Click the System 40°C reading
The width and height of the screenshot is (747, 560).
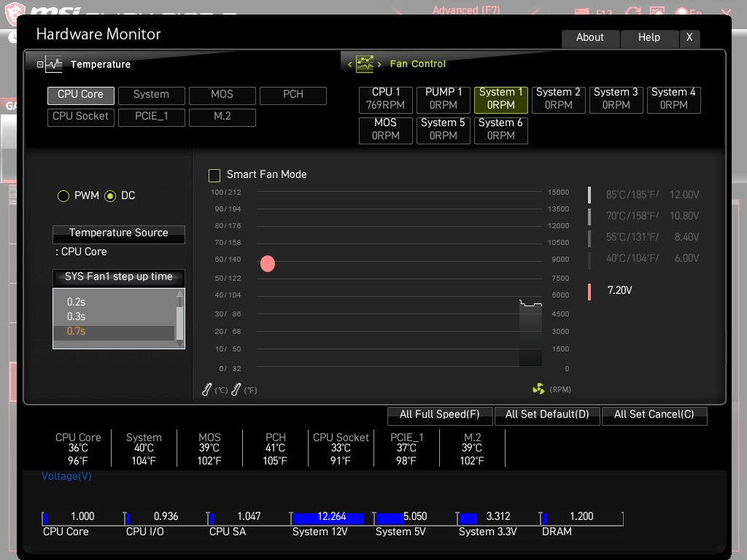(144, 448)
